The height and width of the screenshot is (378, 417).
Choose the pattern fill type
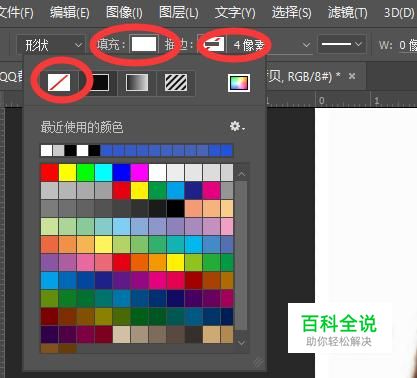(176, 82)
